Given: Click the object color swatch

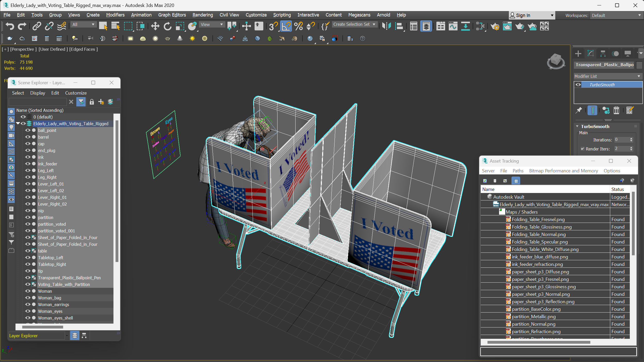Looking at the screenshot, I should coord(639,65).
